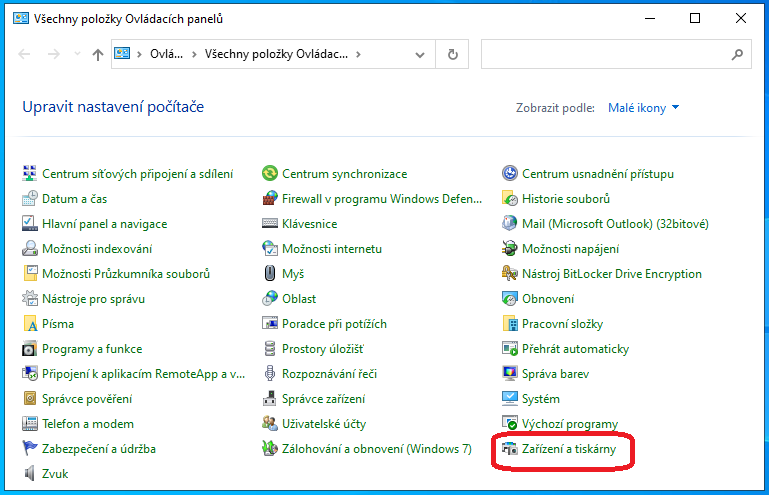The image size is (769, 495).
Task: Click the Firewall v programu Windows Defender icon
Action: pyautogui.click(x=270, y=199)
